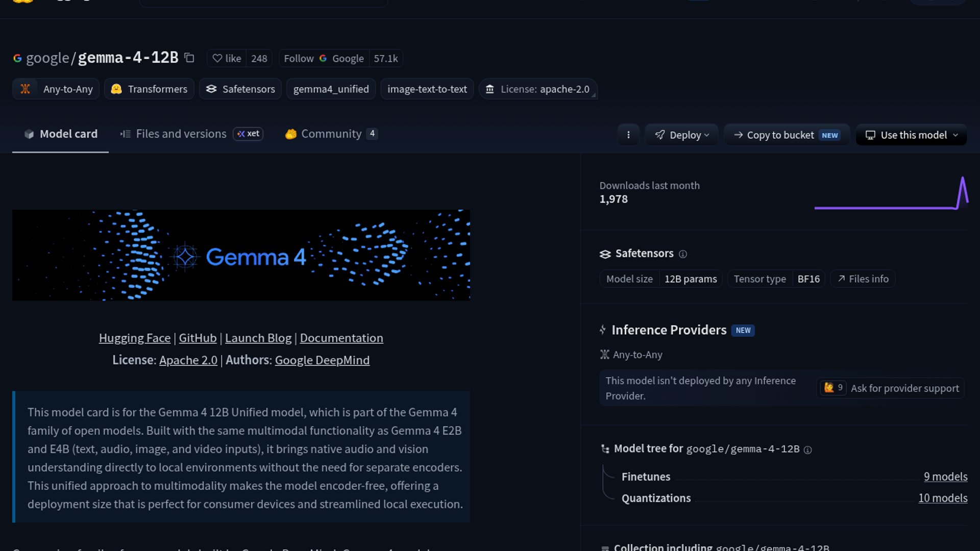Image resolution: width=980 pixels, height=551 pixels.
Task: Filter by the Any-to-Any tag
Action: [56, 89]
